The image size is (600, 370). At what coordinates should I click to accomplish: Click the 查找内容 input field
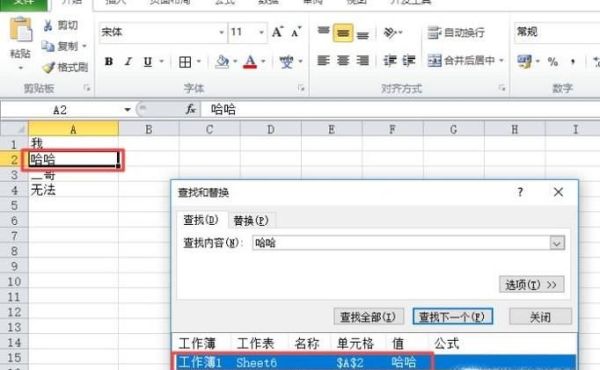pos(401,243)
